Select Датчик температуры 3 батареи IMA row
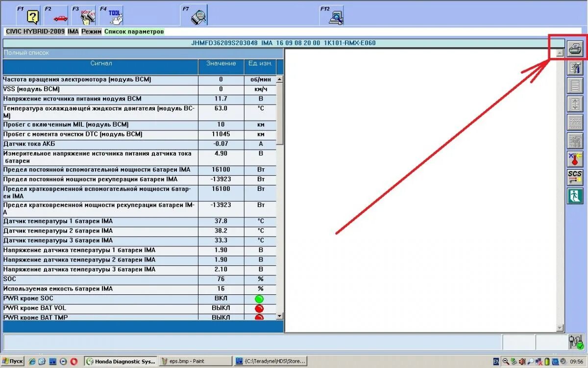The height and width of the screenshot is (368, 588). (140, 241)
